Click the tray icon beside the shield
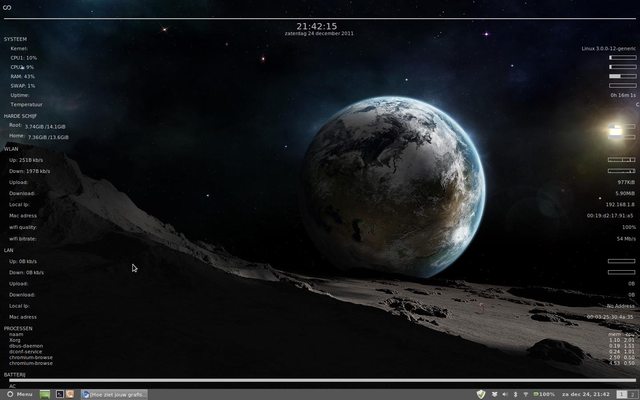Image resolution: width=640 pixels, height=400 pixels. [x=495, y=394]
